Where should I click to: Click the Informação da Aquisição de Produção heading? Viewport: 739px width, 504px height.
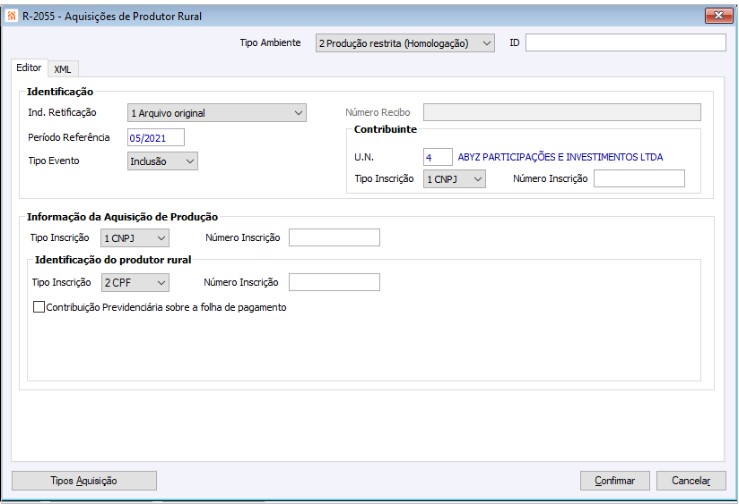(122, 217)
